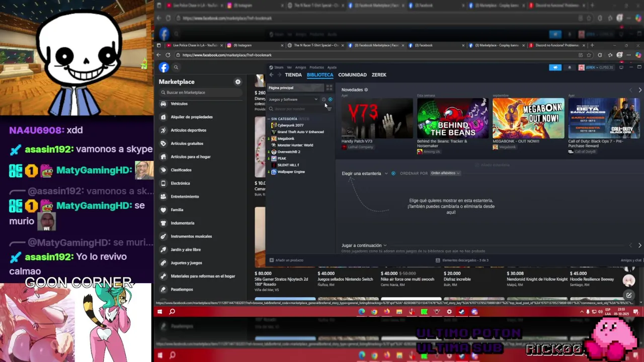Screen dimensions: 644x362
Task: Open Steam library advanced filter icon
Action: (329, 109)
